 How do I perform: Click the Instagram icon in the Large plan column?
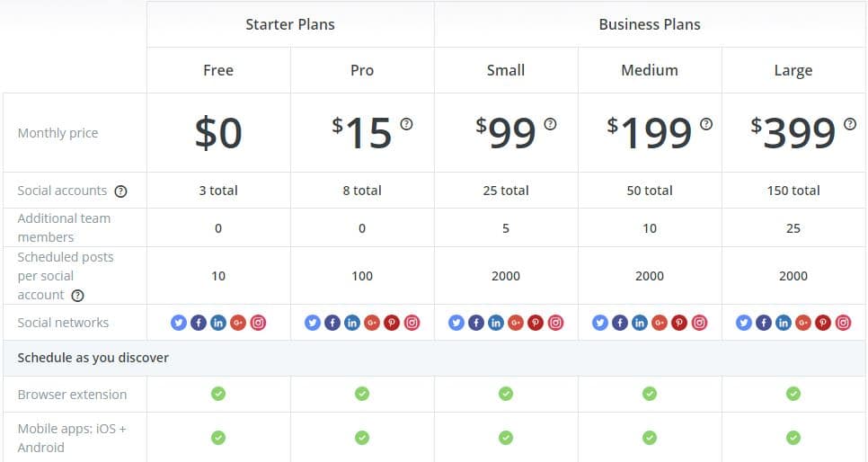pyautogui.click(x=843, y=323)
